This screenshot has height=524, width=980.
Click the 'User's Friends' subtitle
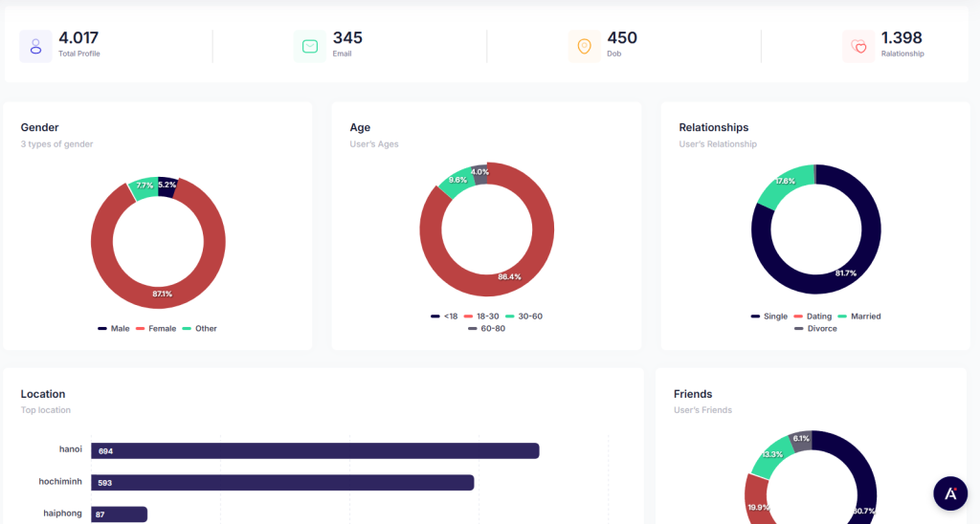coord(702,410)
